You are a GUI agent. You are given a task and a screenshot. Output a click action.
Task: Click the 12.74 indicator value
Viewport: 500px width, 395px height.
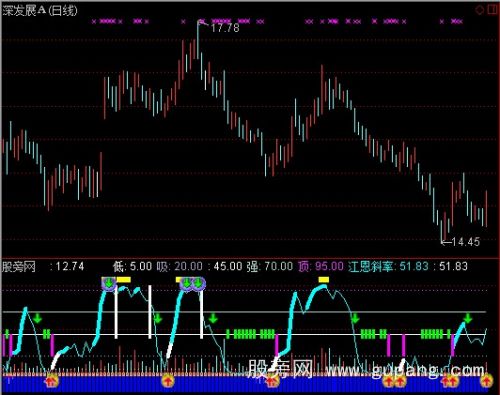[x=70, y=266]
